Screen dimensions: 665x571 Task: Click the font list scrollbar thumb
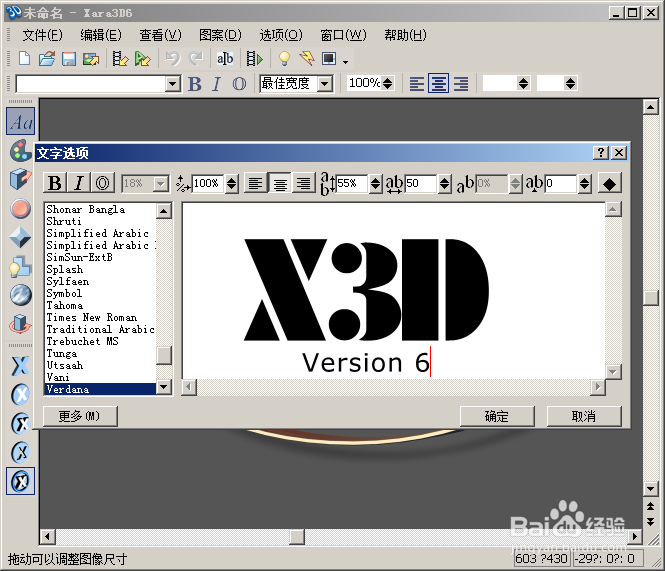pos(164,355)
